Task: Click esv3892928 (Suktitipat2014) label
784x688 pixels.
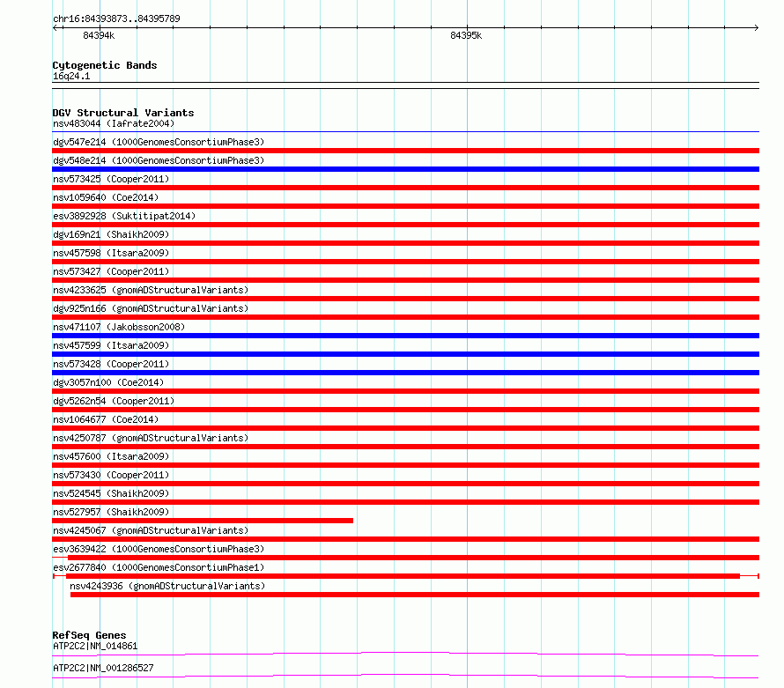Action: 124,216
